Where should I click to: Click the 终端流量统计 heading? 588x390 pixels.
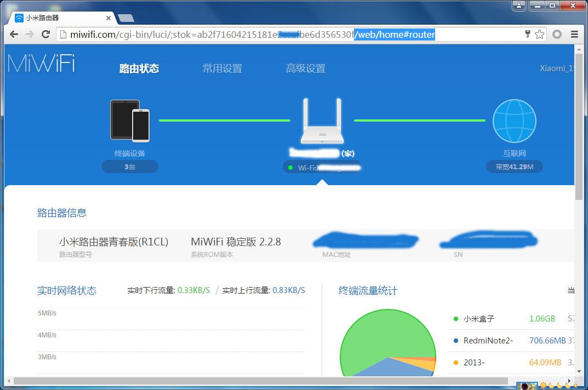click(x=368, y=291)
